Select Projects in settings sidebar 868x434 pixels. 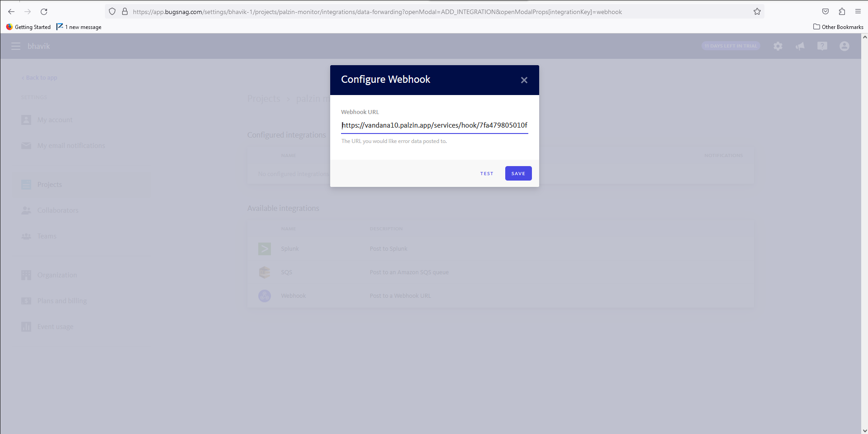[49, 185]
